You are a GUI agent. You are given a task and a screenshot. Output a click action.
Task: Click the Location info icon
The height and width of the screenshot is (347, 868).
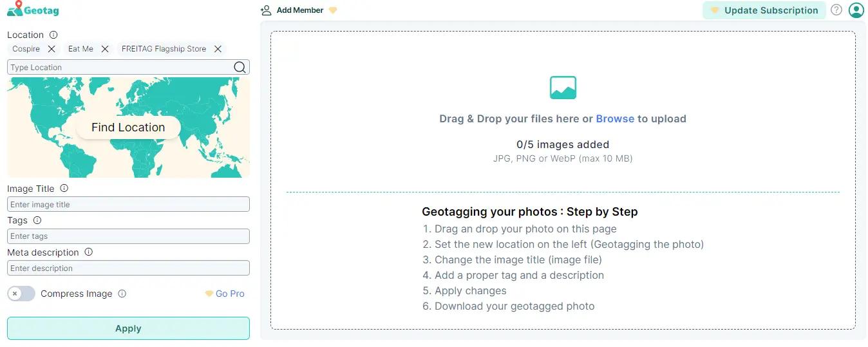(x=54, y=35)
